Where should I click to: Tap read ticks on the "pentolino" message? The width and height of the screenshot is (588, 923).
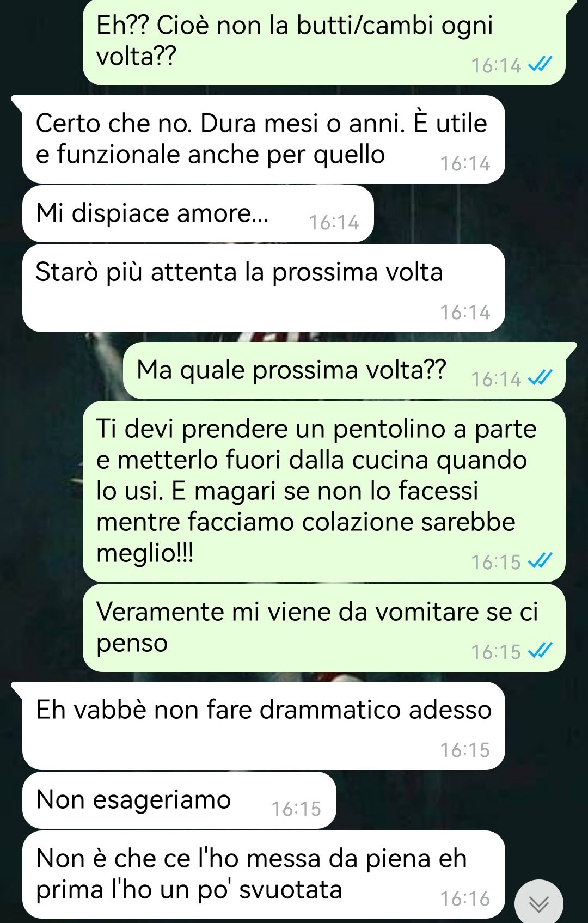click(x=540, y=561)
